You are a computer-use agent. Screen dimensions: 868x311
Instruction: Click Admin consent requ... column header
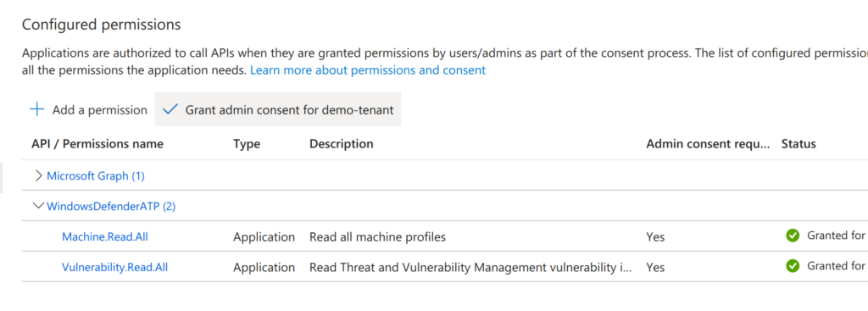point(708,144)
